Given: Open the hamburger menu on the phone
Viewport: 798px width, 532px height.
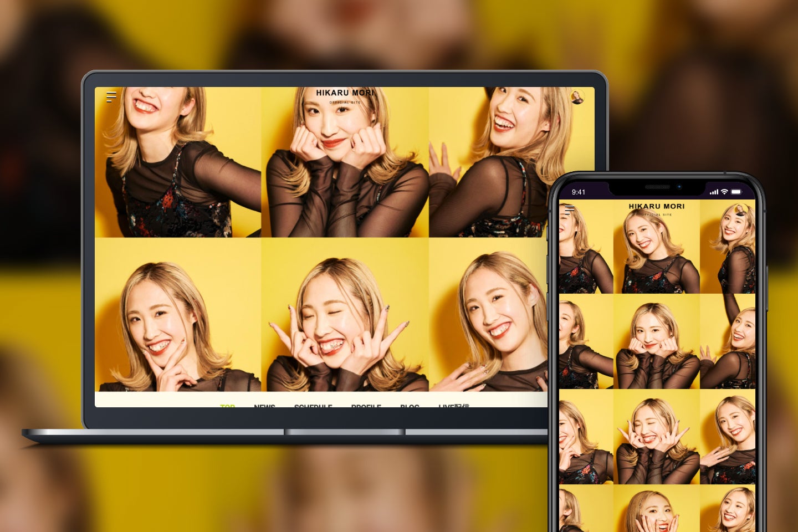Looking at the screenshot, I should click(x=569, y=210).
